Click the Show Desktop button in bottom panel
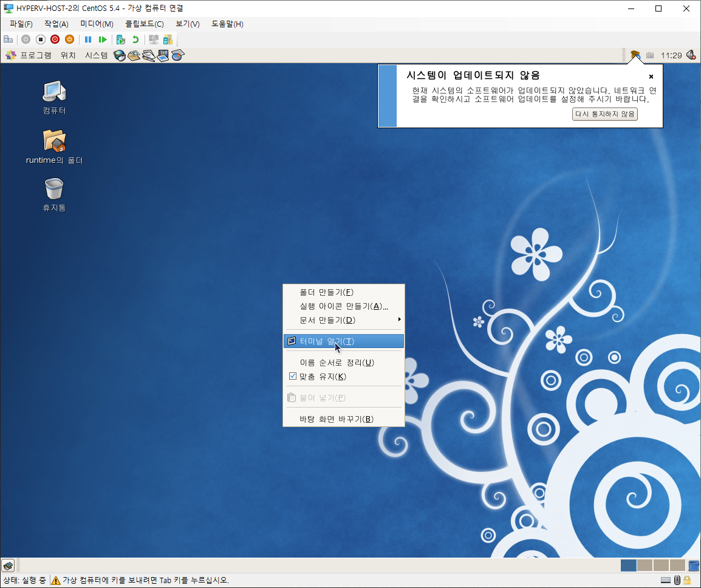This screenshot has width=701, height=588. point(8,566)
